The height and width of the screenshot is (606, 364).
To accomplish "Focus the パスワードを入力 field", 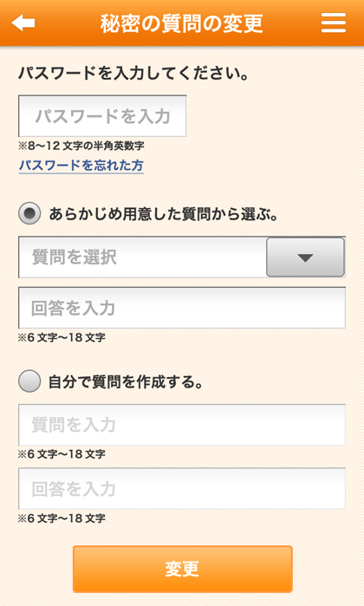I will 102,116.
